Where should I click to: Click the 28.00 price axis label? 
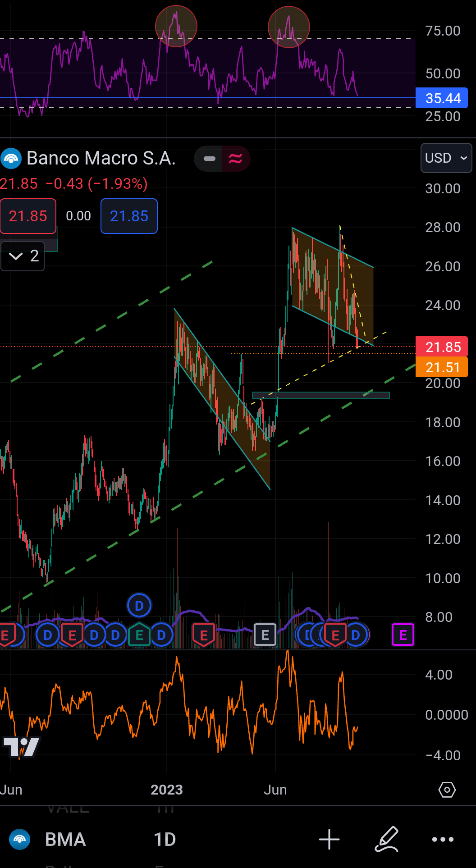[x=443, y=227]
